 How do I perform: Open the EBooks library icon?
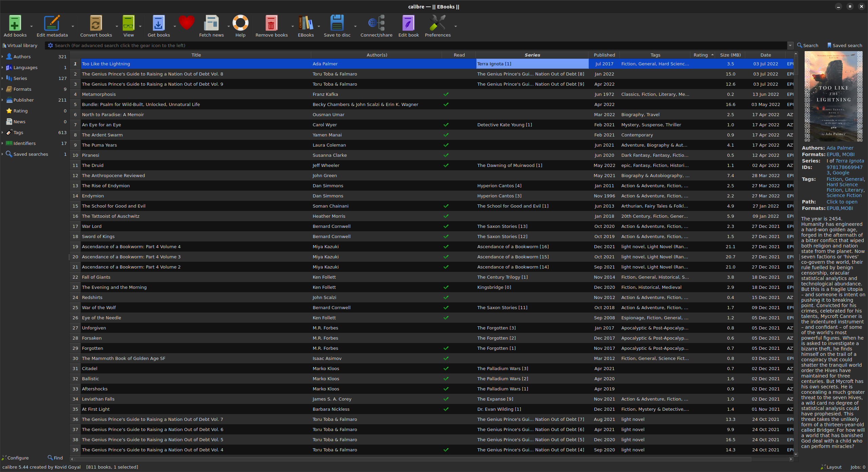tap(306, 23)
